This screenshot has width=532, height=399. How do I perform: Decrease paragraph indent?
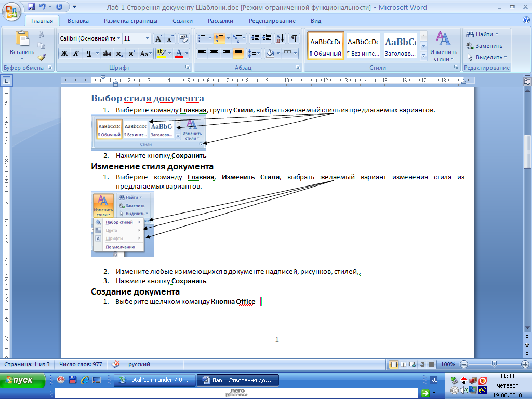255,38
